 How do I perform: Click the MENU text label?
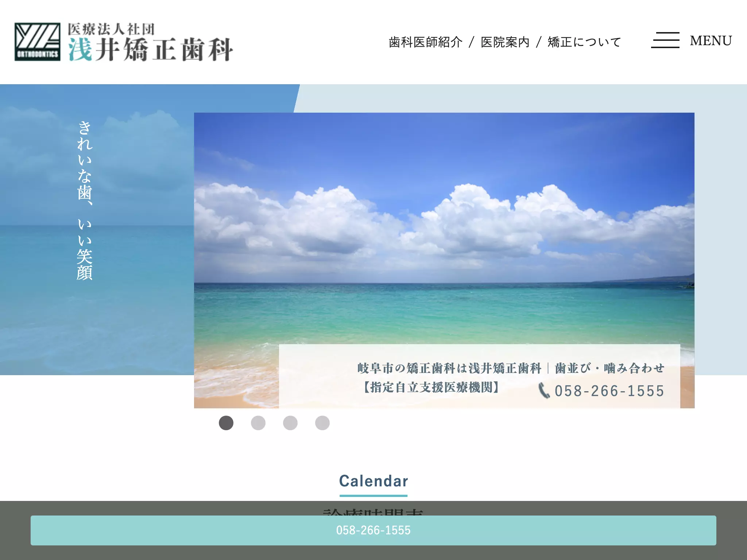711,40
